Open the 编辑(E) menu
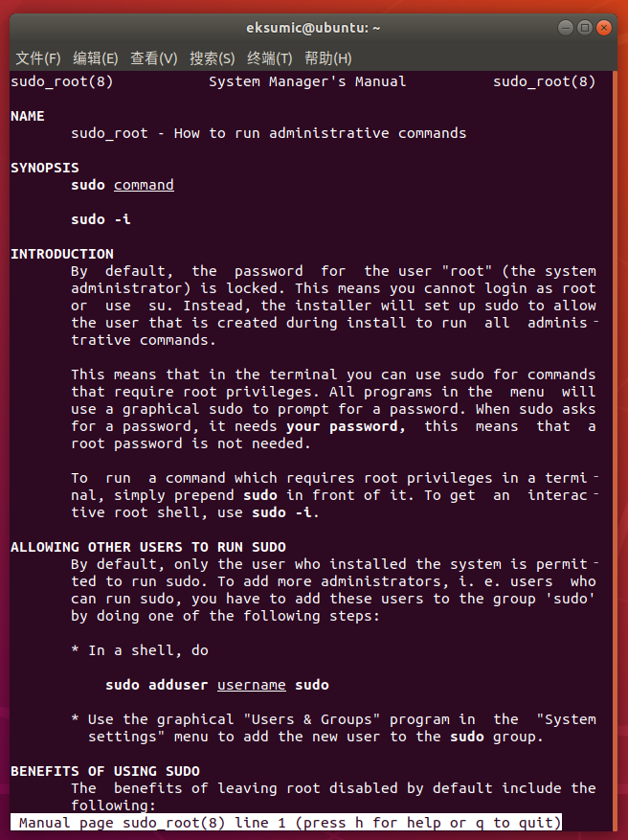Viewport: 628px width, 840px height. point(96,58)
